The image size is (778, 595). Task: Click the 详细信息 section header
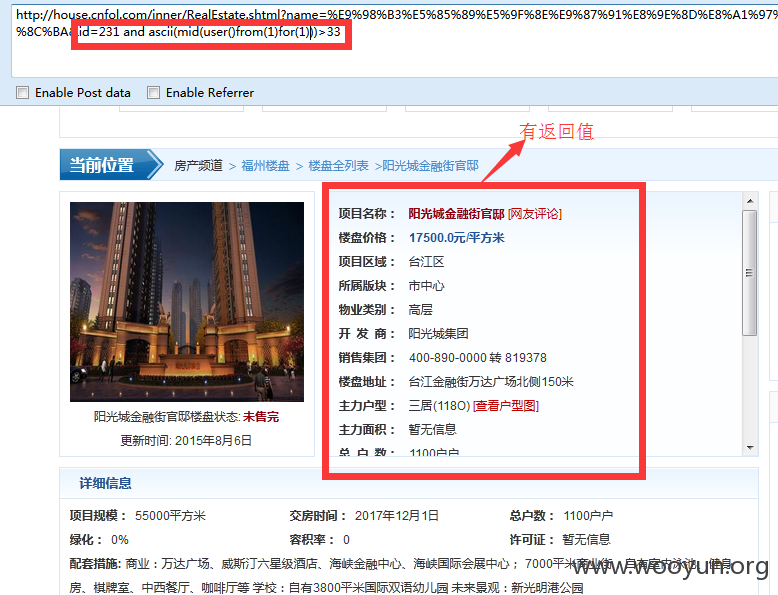click(x=105, y=483)
